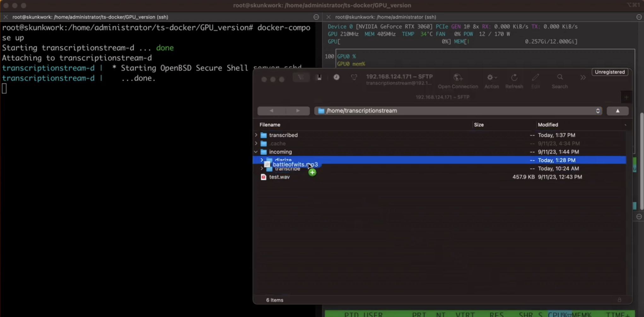Click the SFTP window tab title

pos(442,97)
